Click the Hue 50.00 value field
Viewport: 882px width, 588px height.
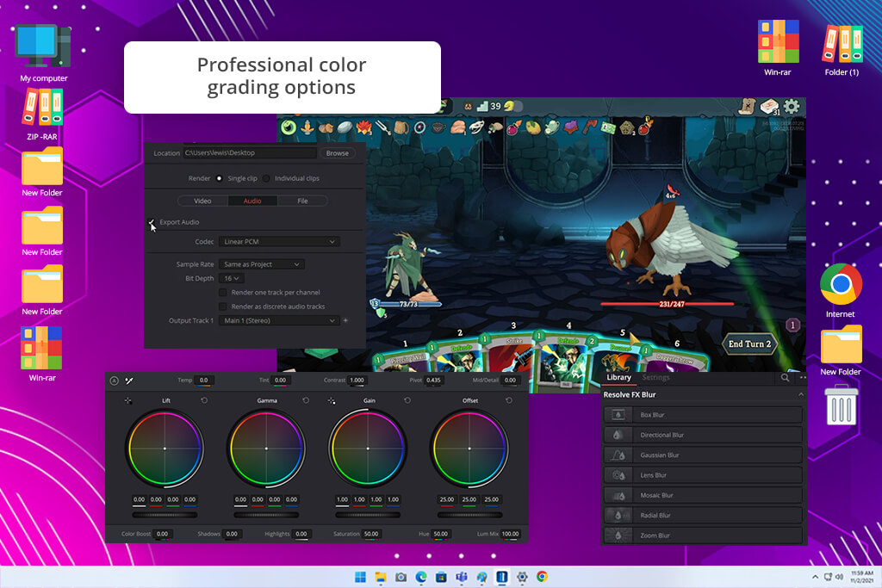[x=441, y=534]
